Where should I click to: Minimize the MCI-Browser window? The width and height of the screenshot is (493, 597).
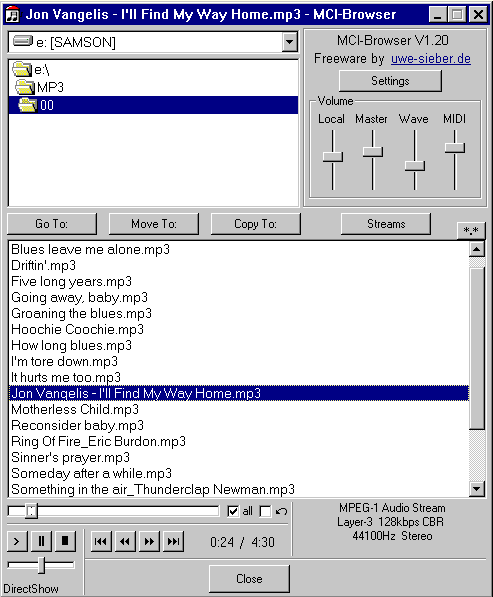[x=437, y=14]
